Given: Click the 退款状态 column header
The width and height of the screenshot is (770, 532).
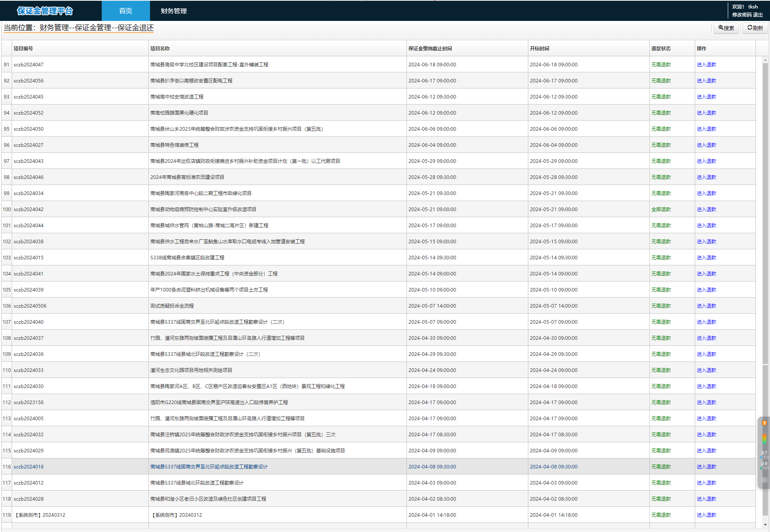Looking at the screenshot, I should click(x=672, y=48).
